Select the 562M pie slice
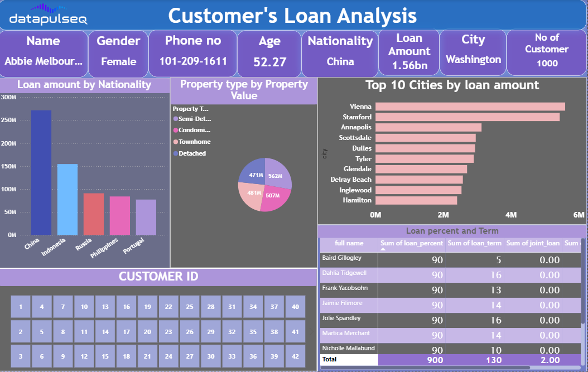The height and width of the screenshot is (372, 588). (276, 173)
